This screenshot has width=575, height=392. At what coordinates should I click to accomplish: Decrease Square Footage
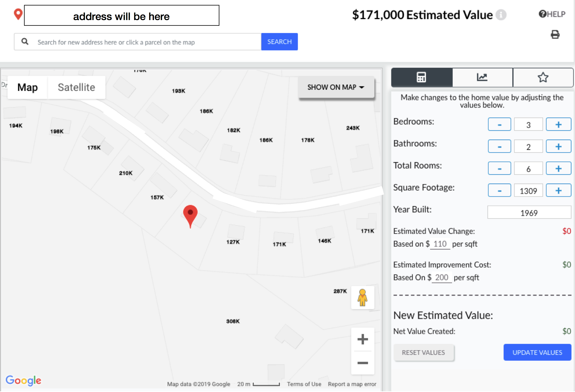tap(499, 190)
